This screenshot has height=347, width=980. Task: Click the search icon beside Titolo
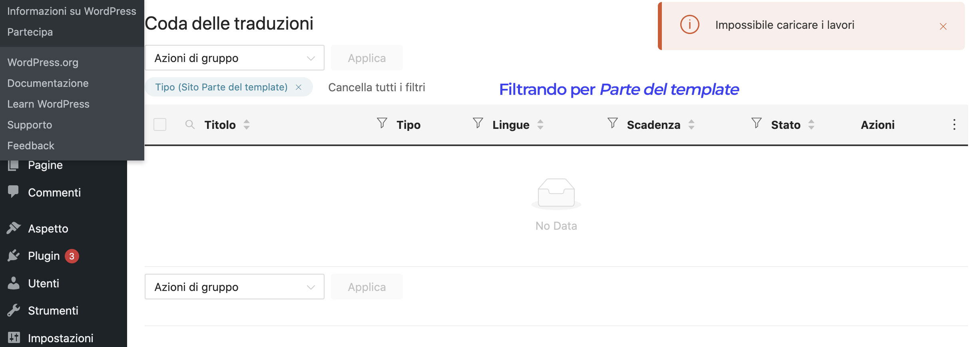tap(190, 124)
